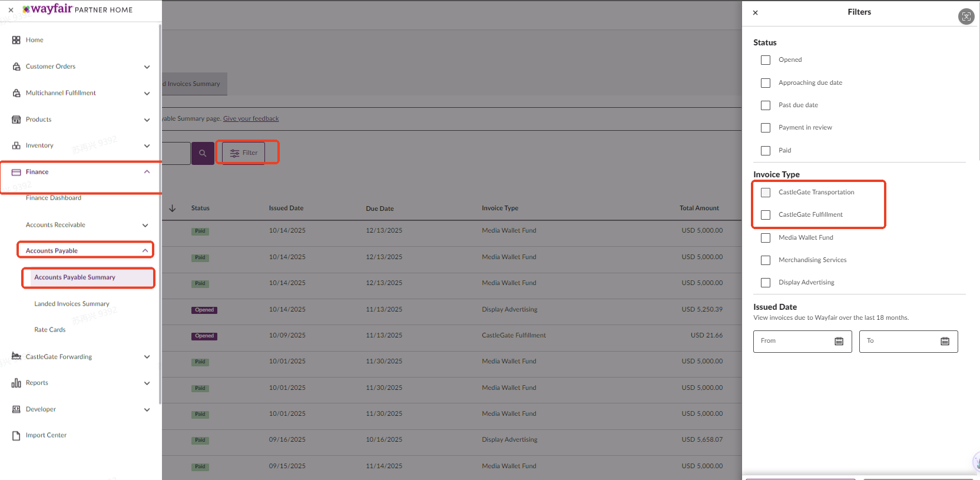Image resolution: width=980 pixels, height=480 pixels.
Task: Switch to Landed Invoices Summary tab
Action: 194,84
